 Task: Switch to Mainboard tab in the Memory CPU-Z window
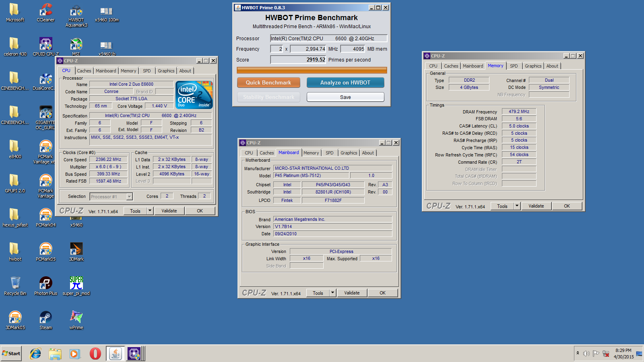[x=473, y=66]
